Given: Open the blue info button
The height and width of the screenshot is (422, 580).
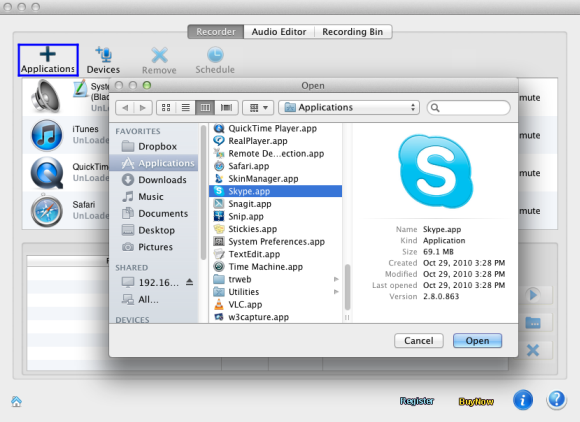Looking at the screenshot, I should pos(523,400).
